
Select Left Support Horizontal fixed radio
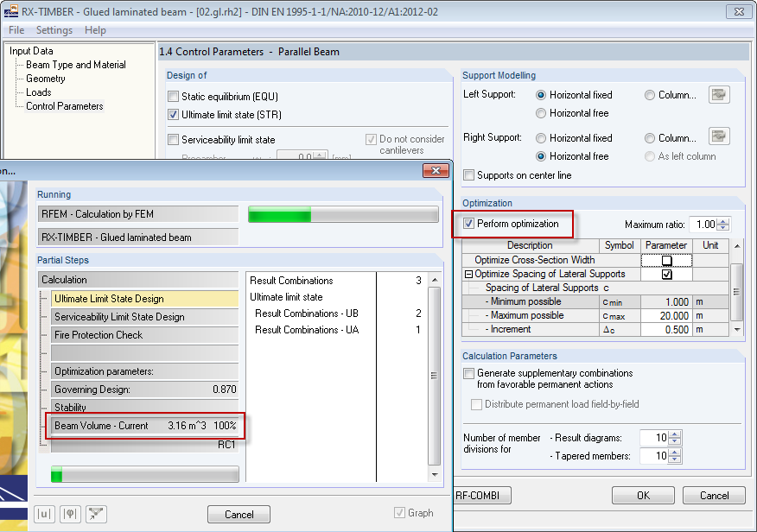pyautogui.click(x=541, y=95)
